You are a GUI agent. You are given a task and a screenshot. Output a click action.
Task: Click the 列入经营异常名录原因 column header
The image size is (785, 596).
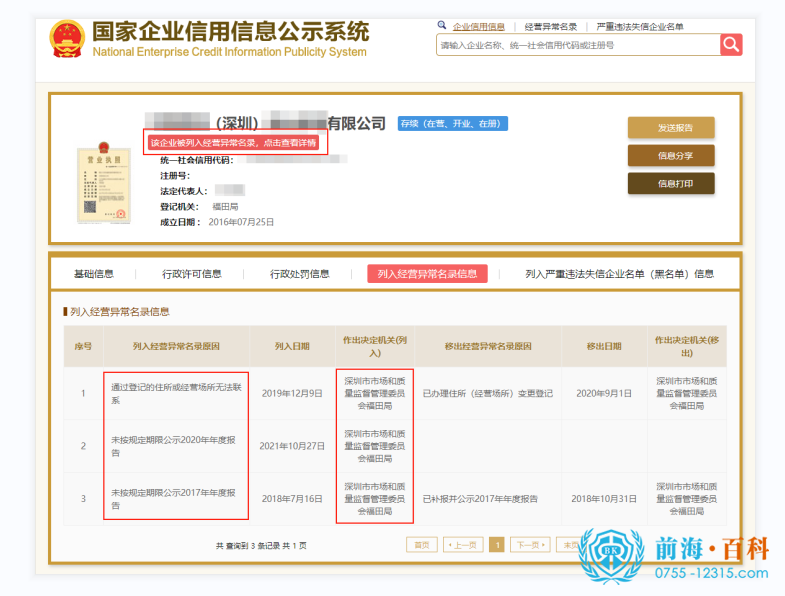pos(176,346)
